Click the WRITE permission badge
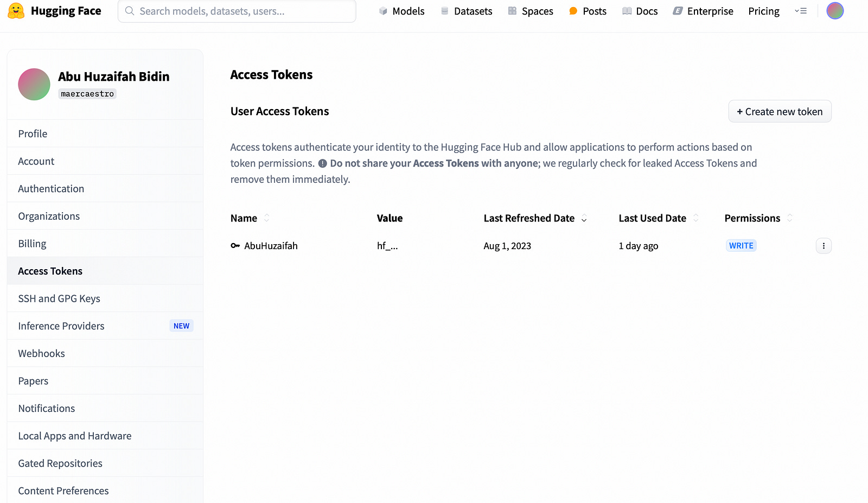This screenshot has width=868, height=503. (x=741, y=246)
